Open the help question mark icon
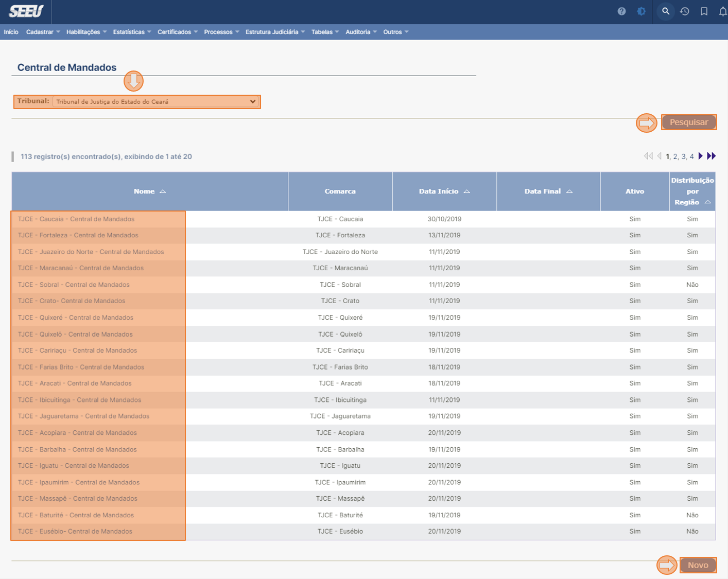The image size is (728, 579). 621,11
